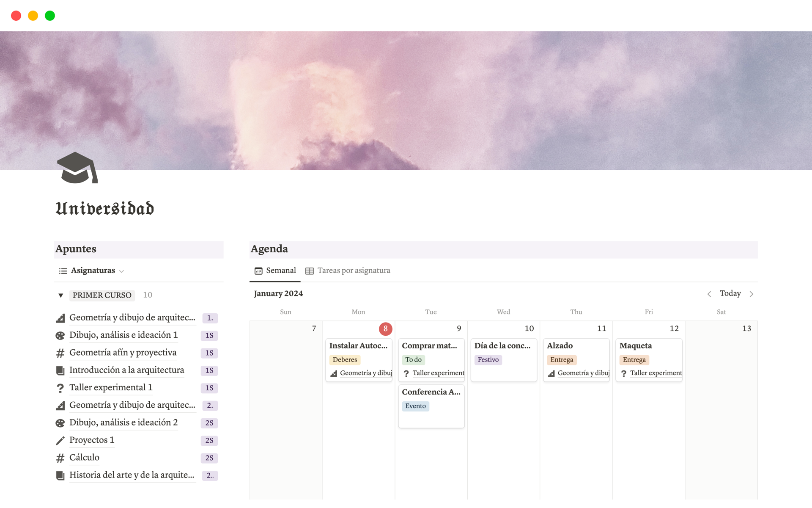This screenshot has height=508, width=812.
Task: Click the chart icon next to Geometría y dibujo de arquitectura
Action: click(x=60, y=317)
